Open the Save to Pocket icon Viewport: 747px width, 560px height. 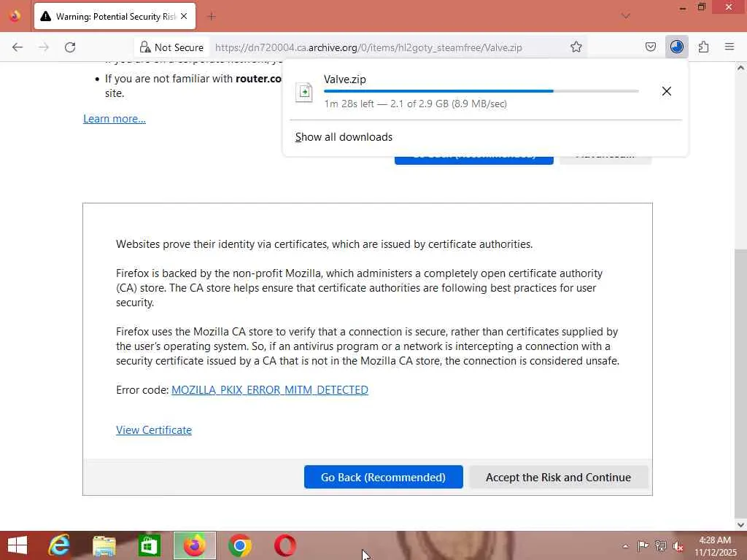(650, 47)
